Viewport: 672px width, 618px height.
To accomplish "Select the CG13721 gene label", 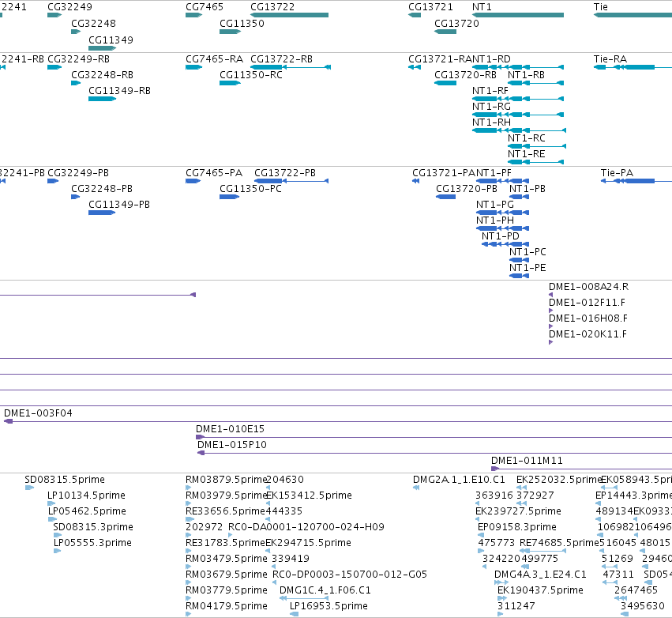I will tap(430, 7).
